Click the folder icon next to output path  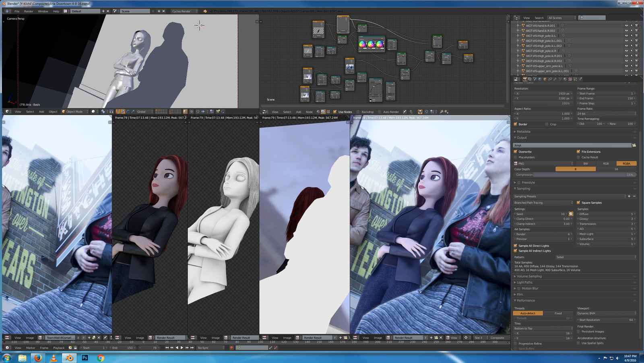634,145
